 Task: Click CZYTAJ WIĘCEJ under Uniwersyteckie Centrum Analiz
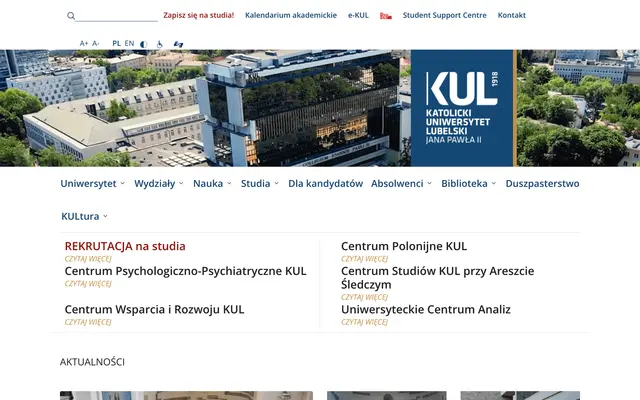(x=364, y=322)
